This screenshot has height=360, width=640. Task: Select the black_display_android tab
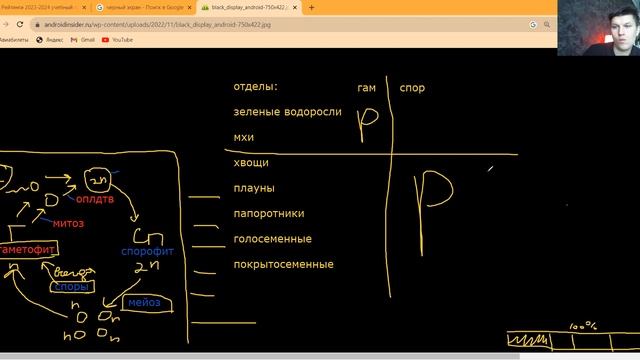pyautogui.click(x=249, y=7)
